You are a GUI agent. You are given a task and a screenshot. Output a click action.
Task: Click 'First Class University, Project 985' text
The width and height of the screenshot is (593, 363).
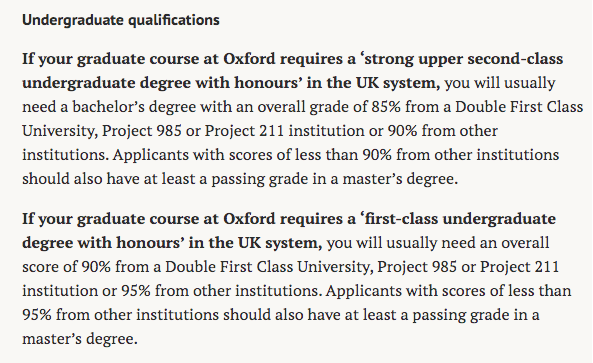pyautogui.click(x=338, y=267)
